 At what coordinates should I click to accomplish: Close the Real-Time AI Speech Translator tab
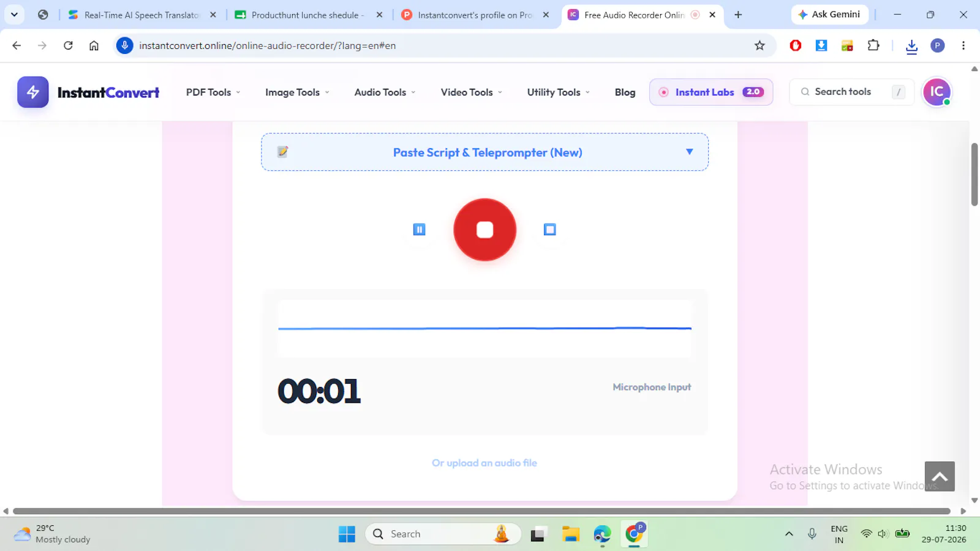coord(213,15)
